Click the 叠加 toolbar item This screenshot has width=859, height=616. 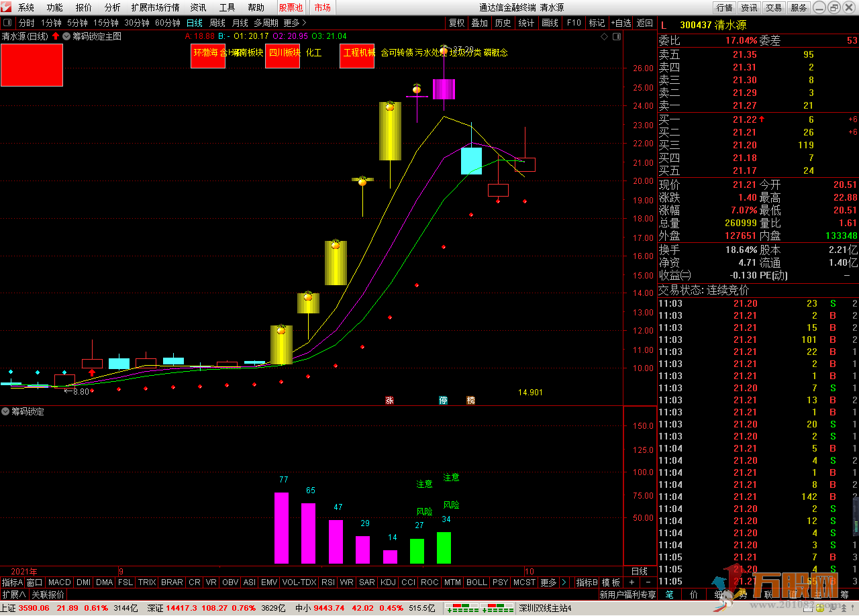[x=479, y=23]
